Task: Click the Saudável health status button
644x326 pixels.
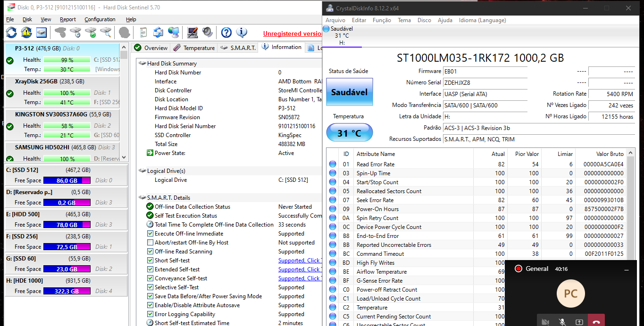Action: point(349,92)
